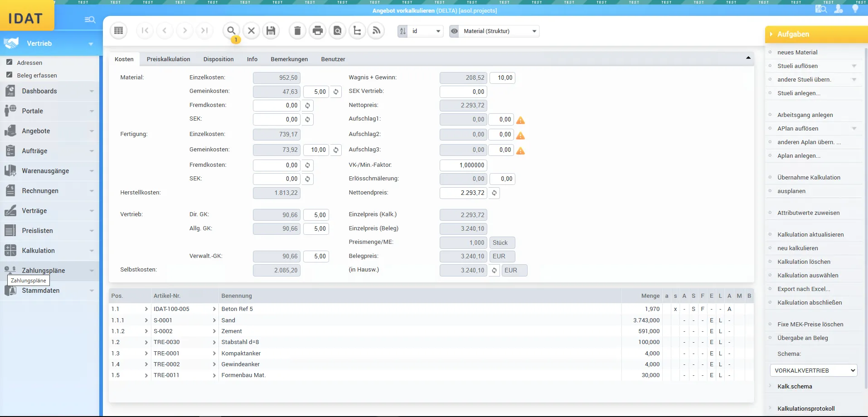Open the table grid view icon

tap(119, 31)
